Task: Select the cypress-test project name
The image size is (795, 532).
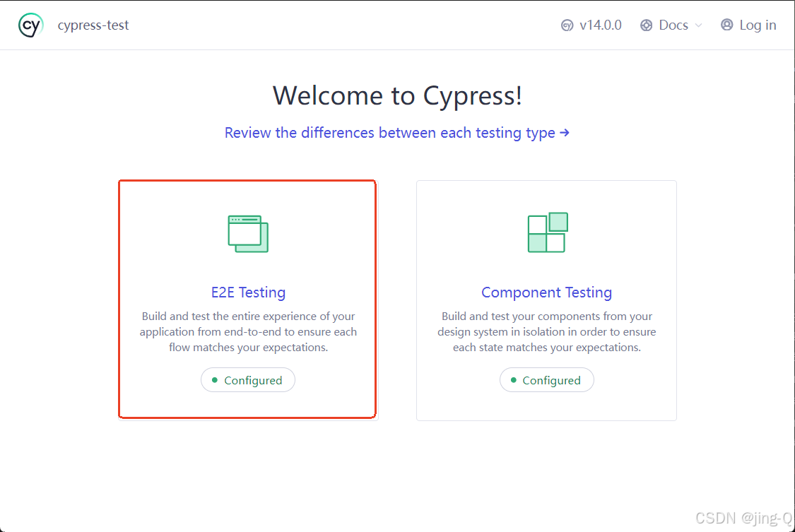Action: point(93,25)
